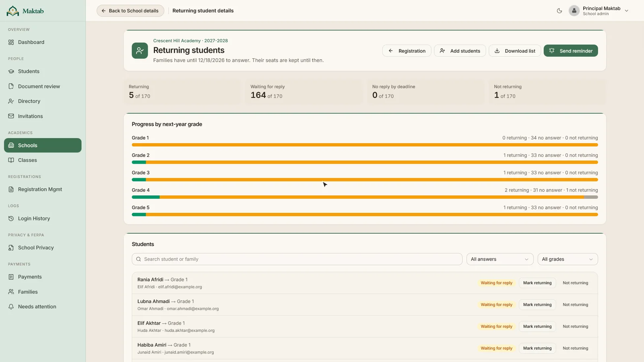Open Classes in sidebar

(x=43, y=160)
